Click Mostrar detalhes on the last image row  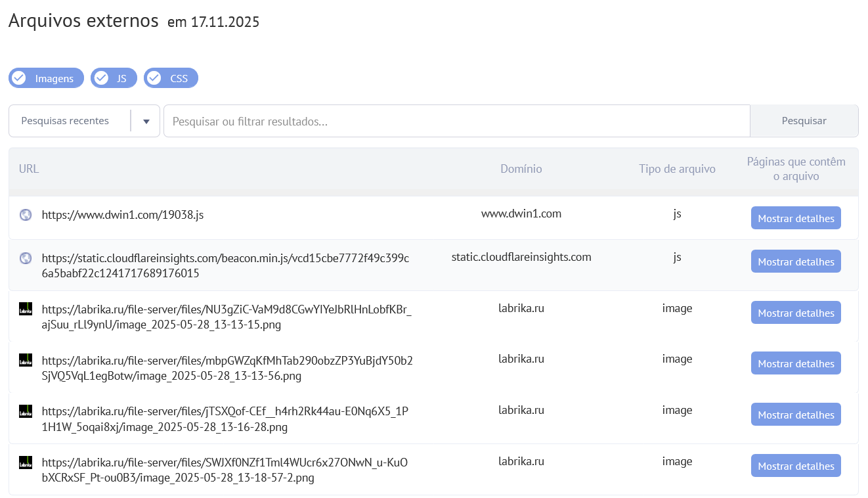point(796,465)
